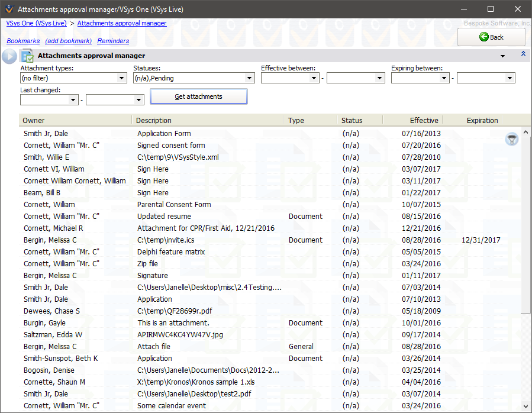Collapse the panel with the double chevron icon
Image resolution: width=532 pixels, height=413 pixels.
coord(523,54)
